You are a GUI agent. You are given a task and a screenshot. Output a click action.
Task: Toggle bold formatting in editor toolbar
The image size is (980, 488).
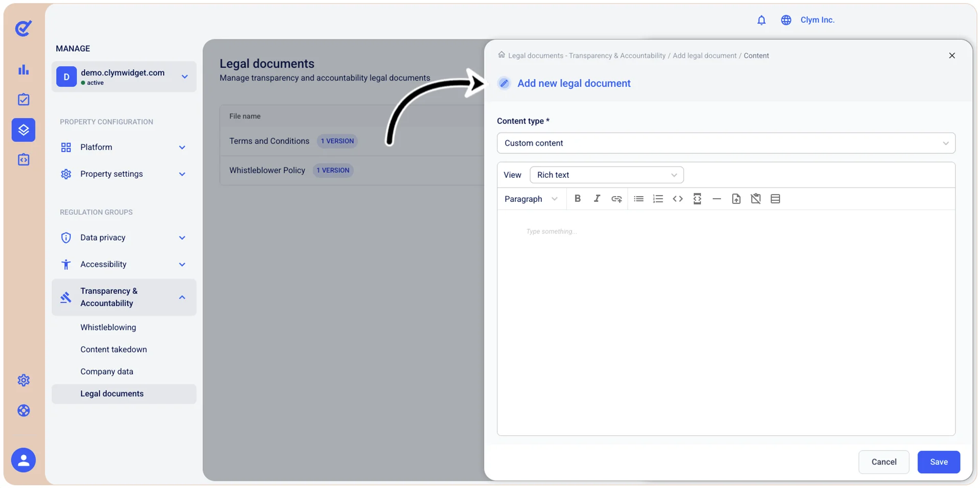click(x=577, y=199)
